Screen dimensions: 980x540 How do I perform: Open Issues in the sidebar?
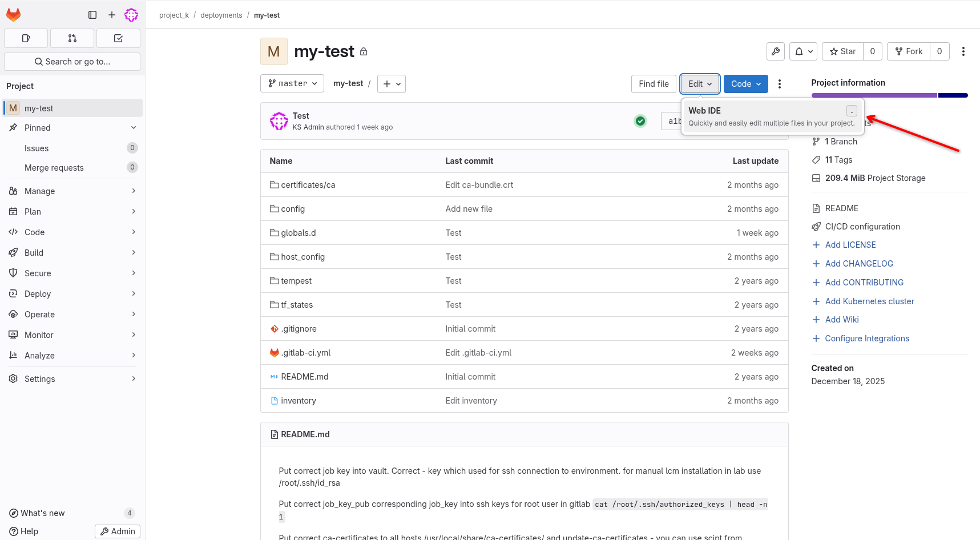click(37, 148)
